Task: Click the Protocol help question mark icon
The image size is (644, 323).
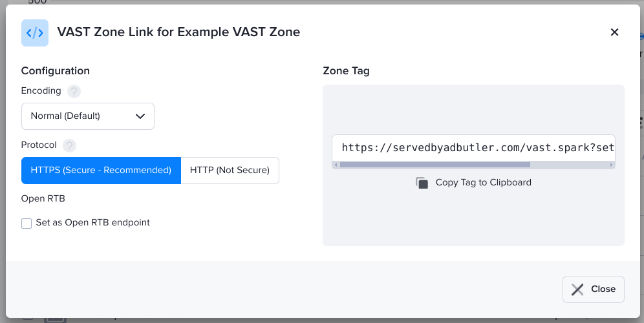Action: pyautogui.click(x=69, y=145)
